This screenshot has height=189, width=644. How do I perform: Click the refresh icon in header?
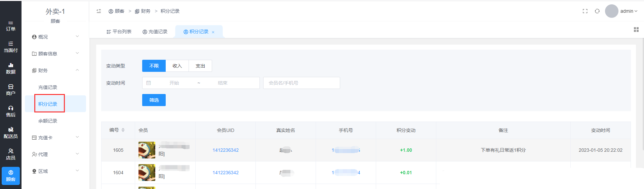tap(597, 11)
